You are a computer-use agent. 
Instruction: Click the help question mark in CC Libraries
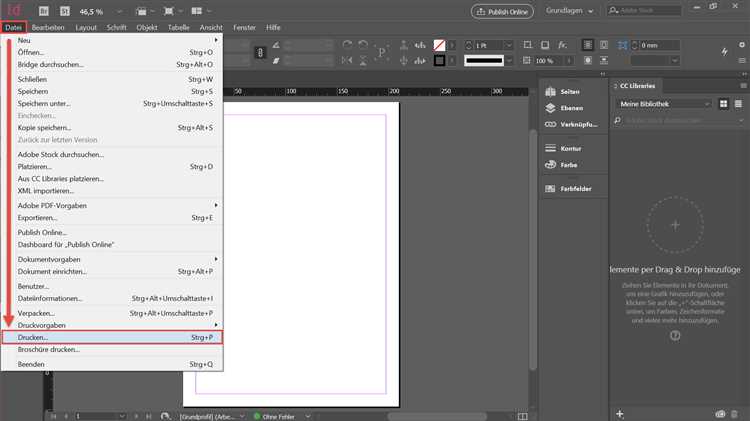tap(675, 335)
